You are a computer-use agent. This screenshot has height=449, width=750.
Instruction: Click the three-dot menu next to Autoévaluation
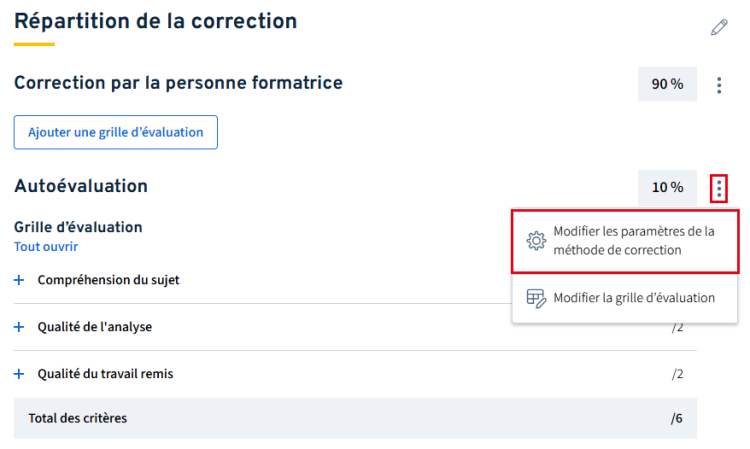[718, 188]
